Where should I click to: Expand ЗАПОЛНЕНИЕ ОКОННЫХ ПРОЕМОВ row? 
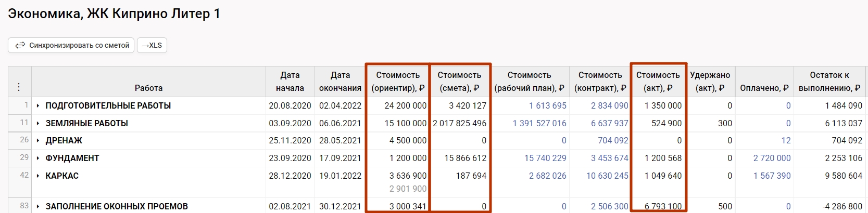point(38,207)
